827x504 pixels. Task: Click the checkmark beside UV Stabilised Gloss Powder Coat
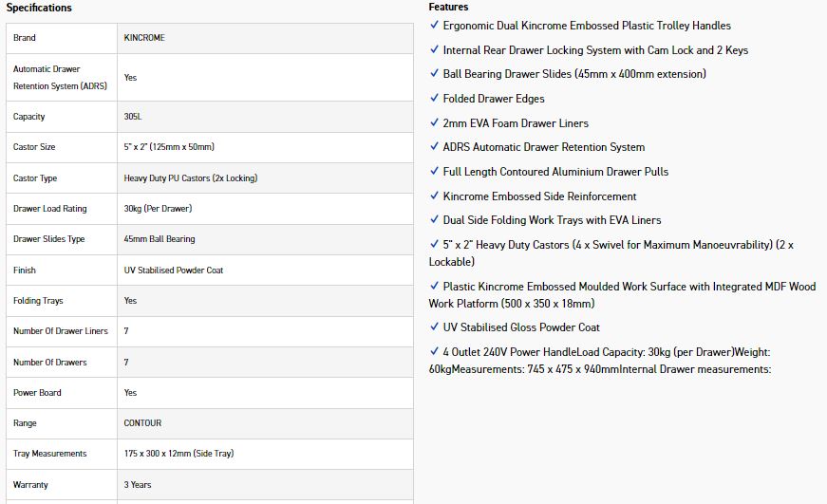[434, 327]
